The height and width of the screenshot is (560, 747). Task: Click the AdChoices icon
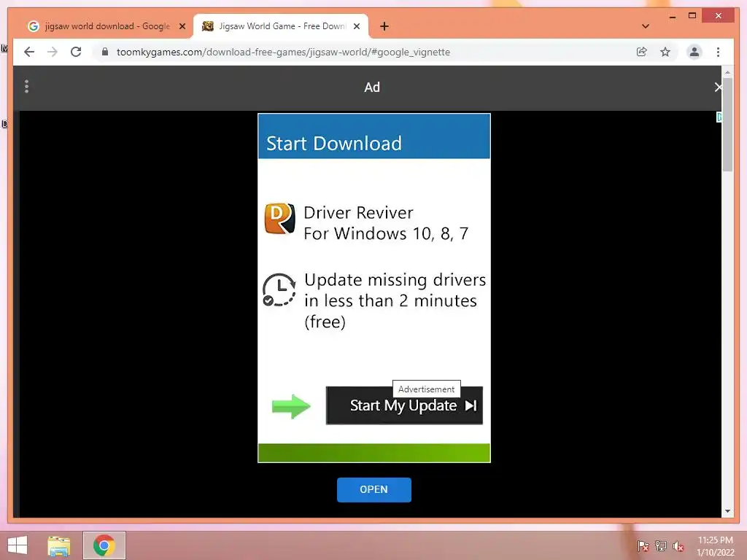point(719,117)
